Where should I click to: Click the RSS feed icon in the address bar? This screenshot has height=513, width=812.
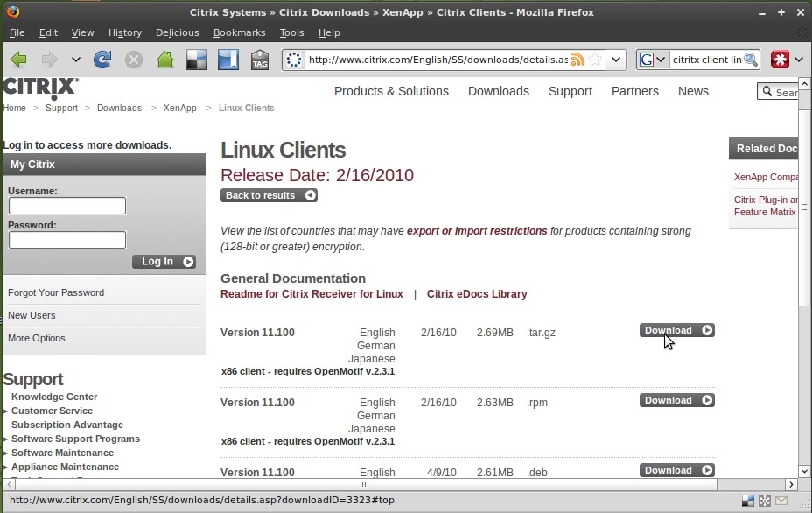[576, 59]
